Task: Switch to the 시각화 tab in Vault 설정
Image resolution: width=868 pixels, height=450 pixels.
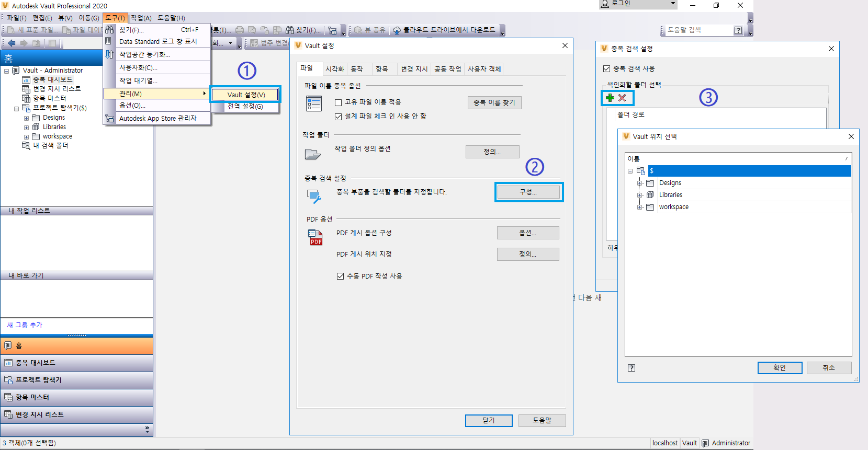Action: tap(335, 69)
